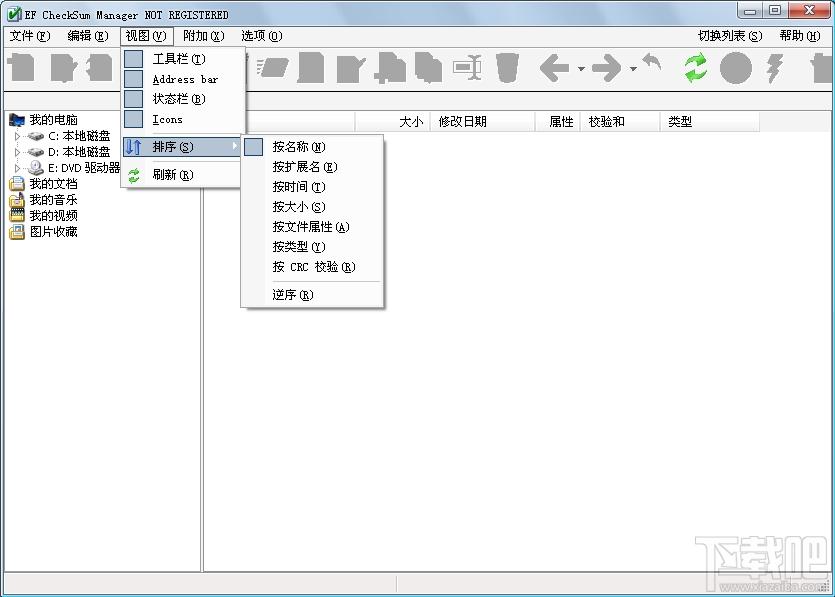Click the leftmost document toolbar icon
The width and height of the screenshot is (835, 597).
21,68
